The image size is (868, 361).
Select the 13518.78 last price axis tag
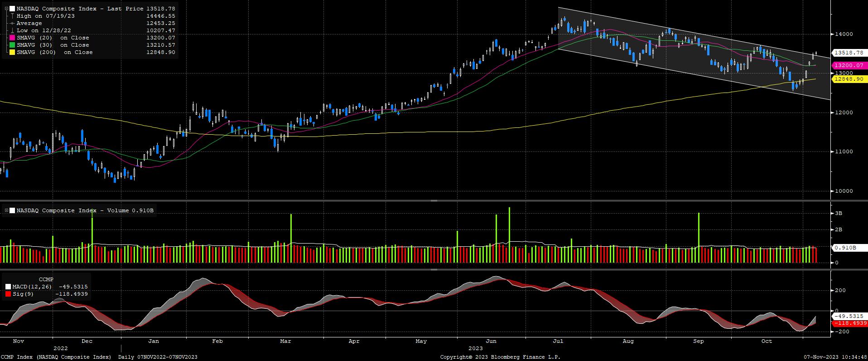pyautogui.click(x=849, y=53)
